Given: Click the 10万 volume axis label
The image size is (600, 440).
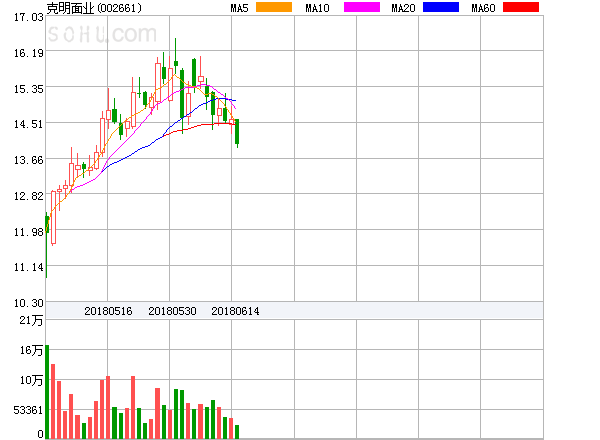Looking at the screenshot, I should (31, 380).
